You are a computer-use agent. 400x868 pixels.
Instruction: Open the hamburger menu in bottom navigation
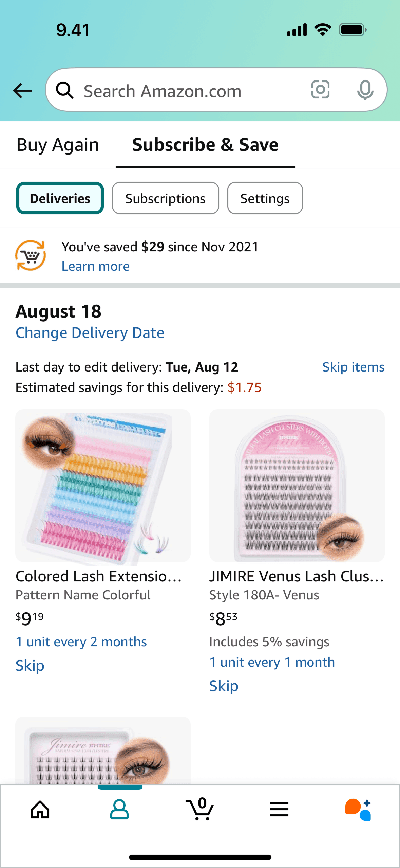(x=279, y=810)
